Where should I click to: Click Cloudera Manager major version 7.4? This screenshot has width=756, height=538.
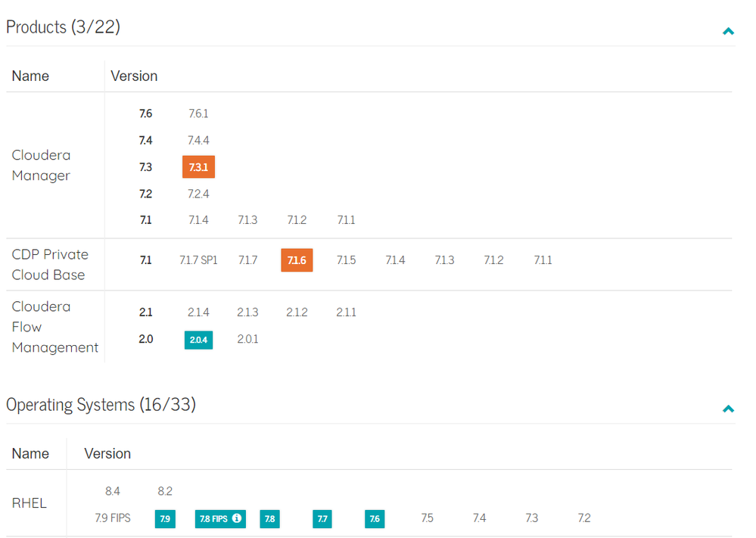pyautogui.click(x=145, y=140)
